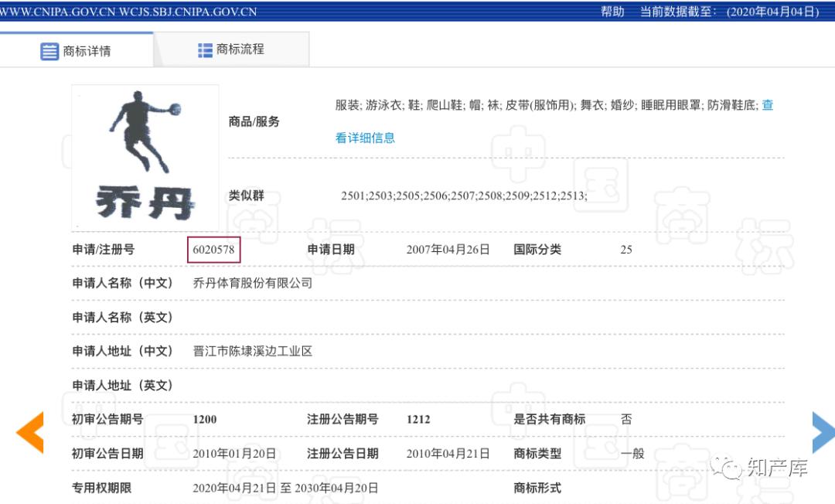Click the orange left arrow for previous record
The image size is (835, 504).
coord(29,432)
